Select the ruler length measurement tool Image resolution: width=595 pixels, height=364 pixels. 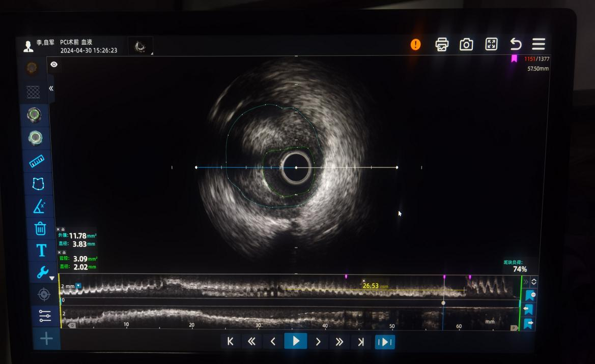click(x=37, y=161)
